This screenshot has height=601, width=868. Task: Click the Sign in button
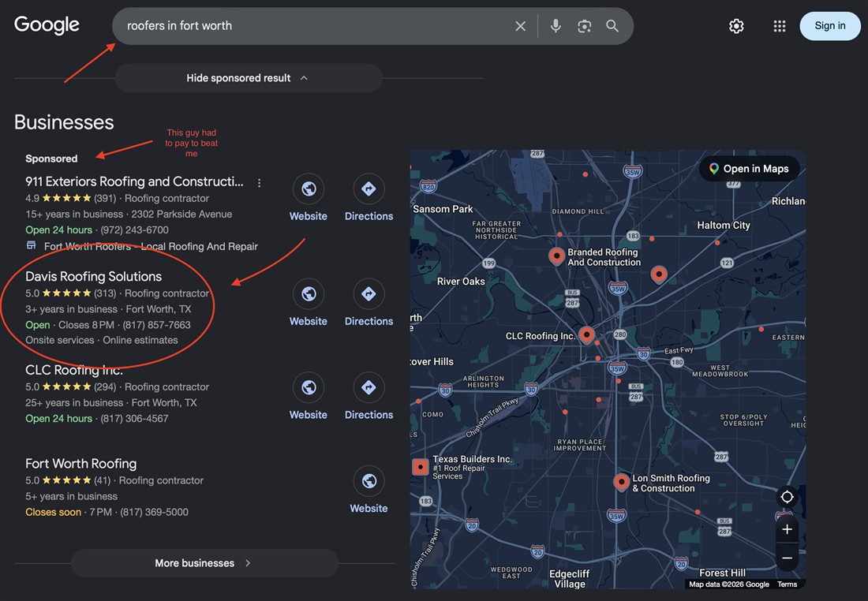click(830, 25)
